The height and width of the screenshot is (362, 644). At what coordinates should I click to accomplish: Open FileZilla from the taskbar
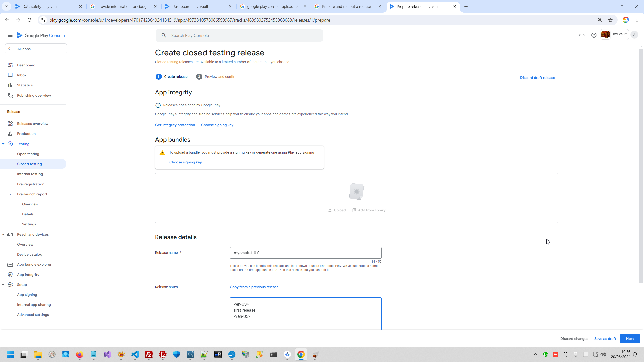click(149, 355)
